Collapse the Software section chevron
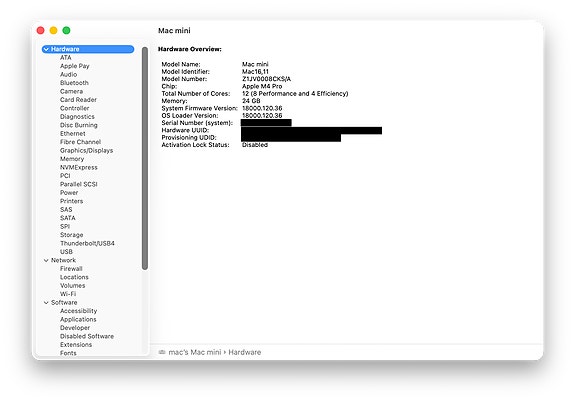This screenshot has height=402, width=575. point(46,303)
